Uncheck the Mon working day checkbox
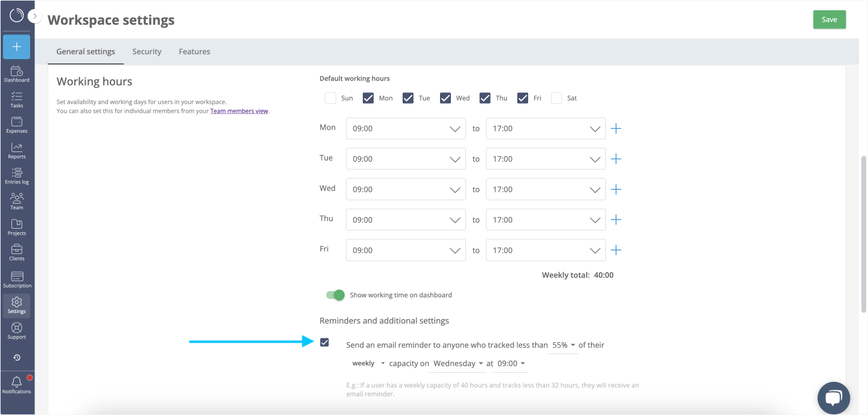 pyautogui.click(x=368, y=97)
